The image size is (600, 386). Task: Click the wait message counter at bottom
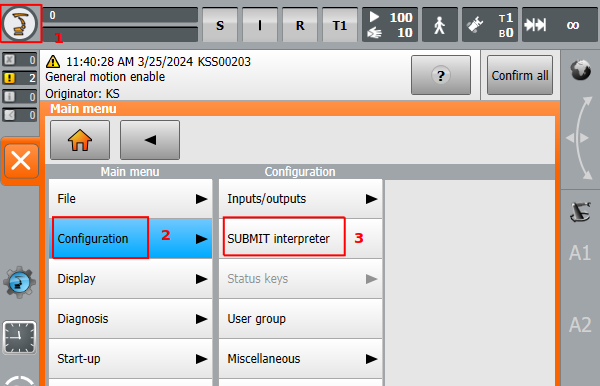tap(20, 115)
